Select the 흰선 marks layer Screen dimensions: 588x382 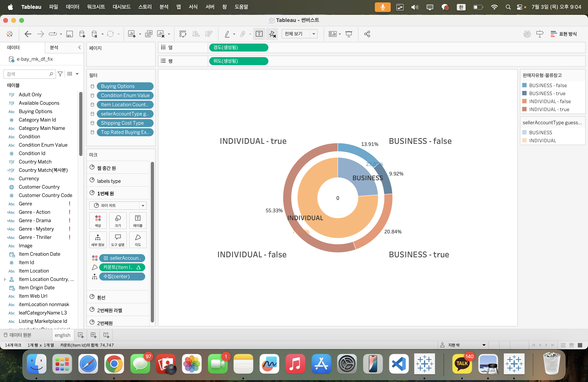[x=118, y=297]
